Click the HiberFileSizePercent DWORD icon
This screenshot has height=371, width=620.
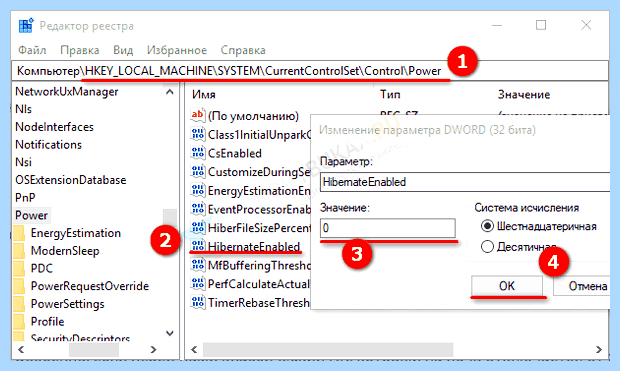(x=198, y=227)
